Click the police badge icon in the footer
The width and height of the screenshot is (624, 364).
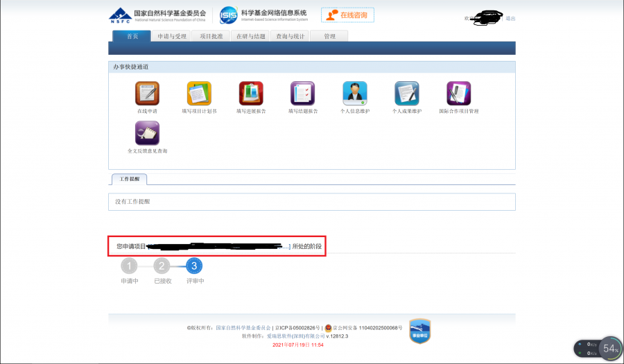(x=329, y=328)
